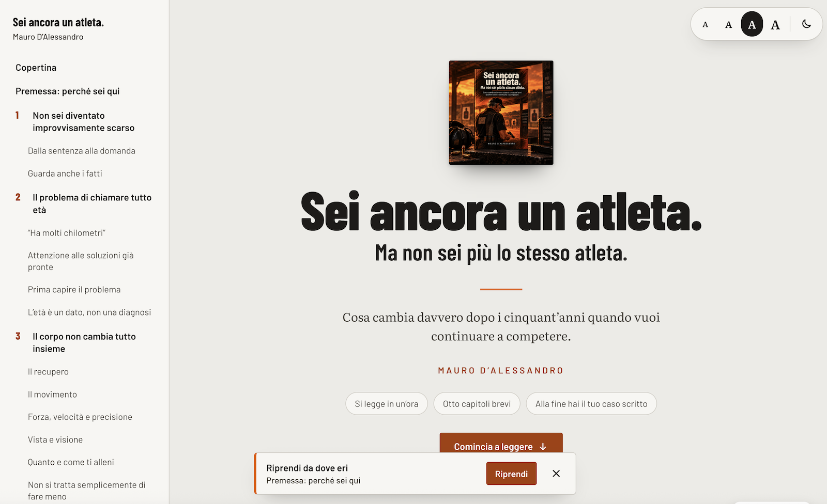
Task: Open 'Premessa: perché sei qui' in sidebar
Action: click(68, 91)
